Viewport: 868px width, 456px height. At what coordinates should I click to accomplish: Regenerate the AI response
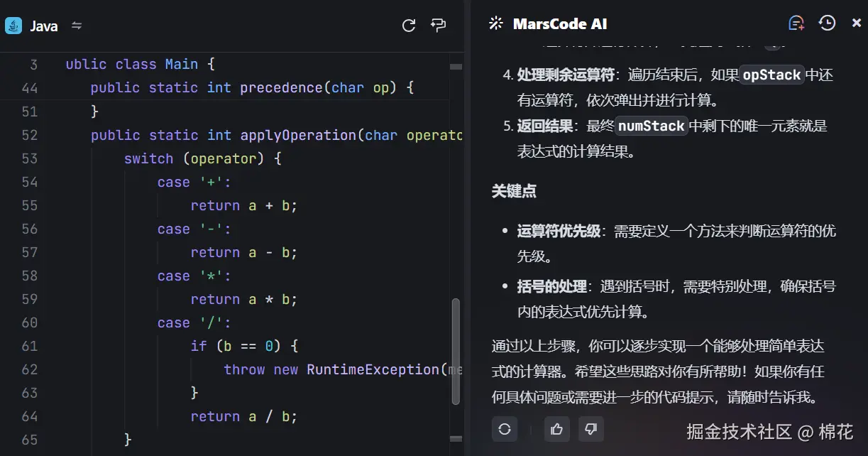click(x=503, y=429)
